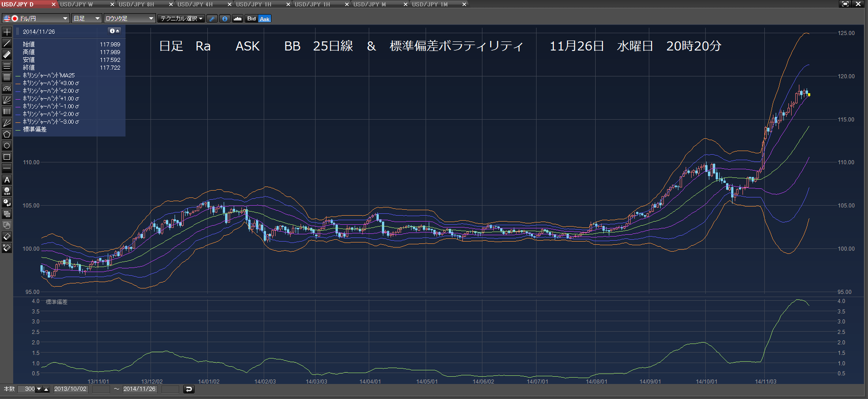Click the 標準偏差 label in lower subchart
Viewport: 868px width, 399px height.
coord(56,302)
